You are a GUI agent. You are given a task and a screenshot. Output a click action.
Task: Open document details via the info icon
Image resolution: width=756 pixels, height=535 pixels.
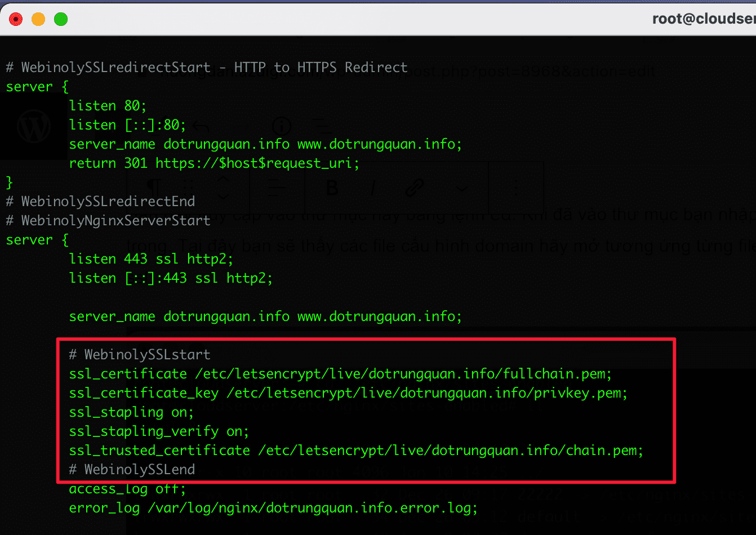click(x=281, y=126)
